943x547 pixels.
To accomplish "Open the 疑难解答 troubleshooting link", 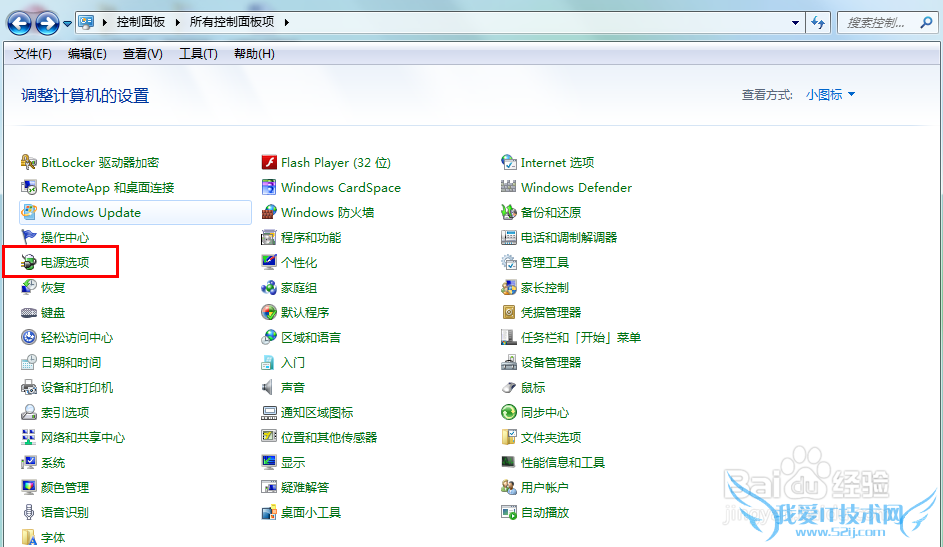I will click(305, 487).
